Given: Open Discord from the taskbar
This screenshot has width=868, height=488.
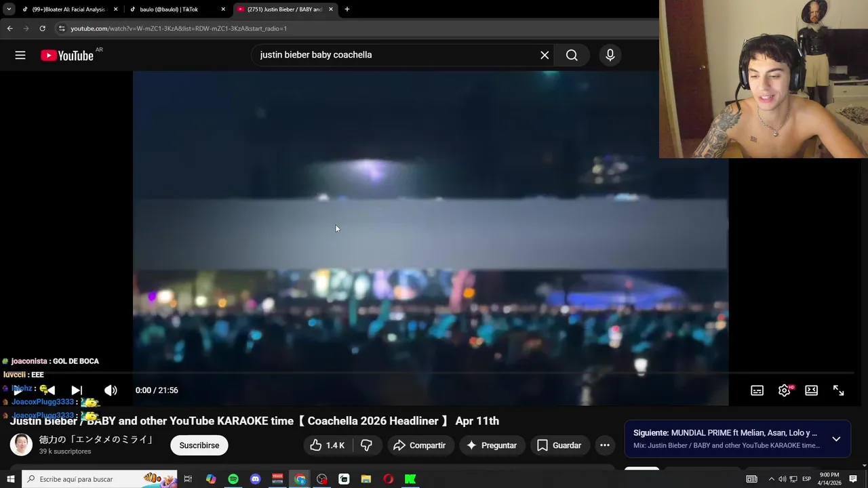Looking at the screenshot, I should 255,479.
